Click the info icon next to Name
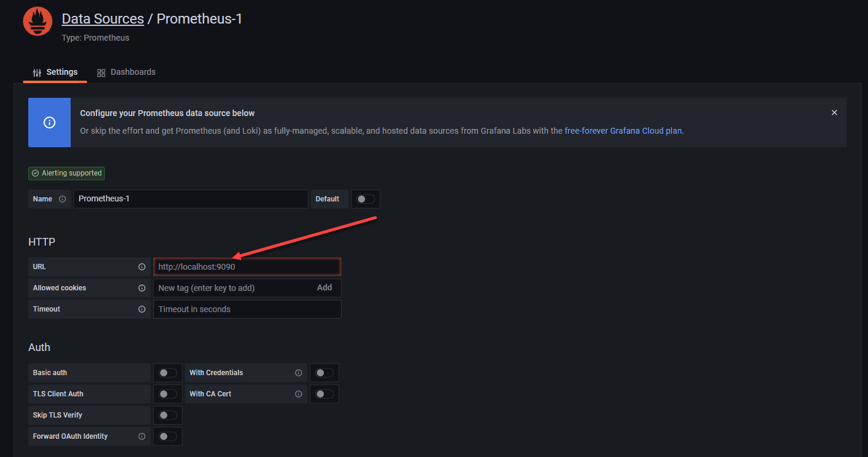The width and height of the screenshot is (868, 457). click(x=62, y=199)
